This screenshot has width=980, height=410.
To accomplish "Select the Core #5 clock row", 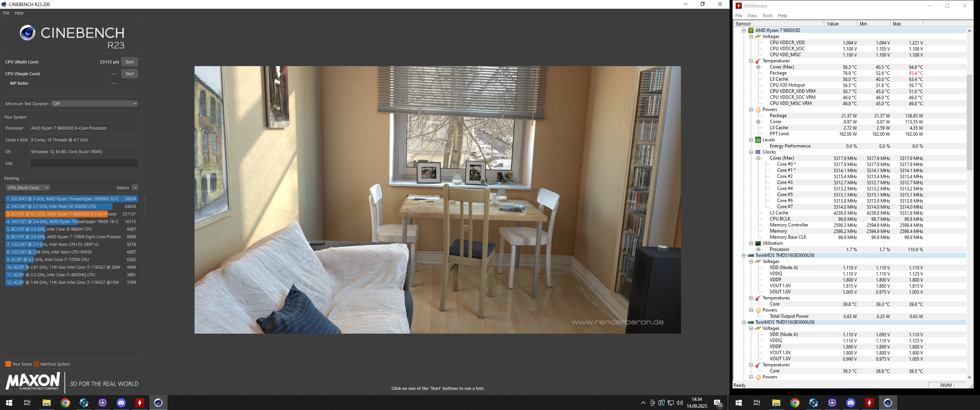I will [850, 195].
